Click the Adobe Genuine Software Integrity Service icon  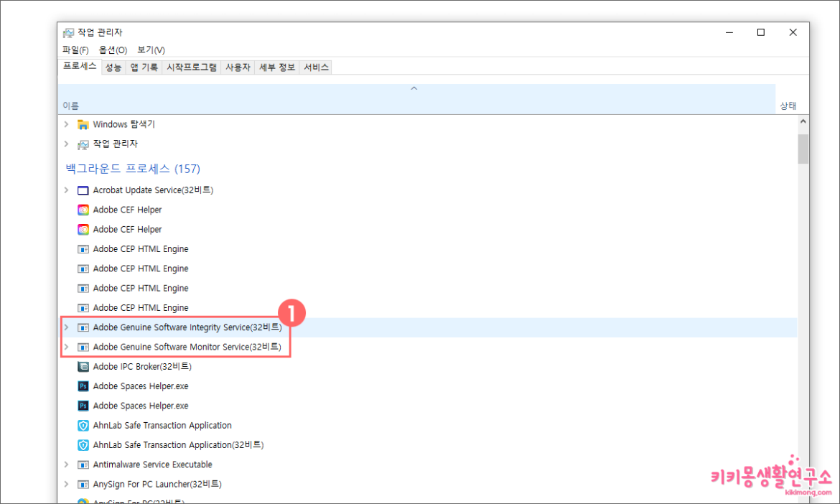[83, 327]
